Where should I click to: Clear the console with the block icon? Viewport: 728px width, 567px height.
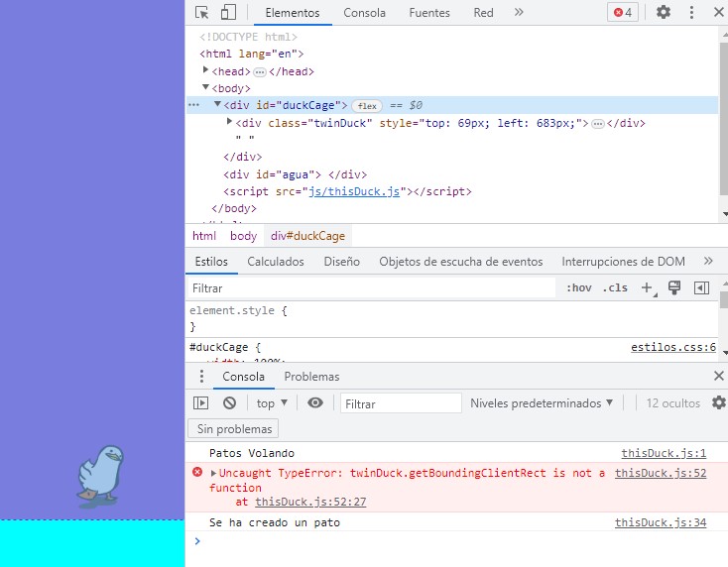point(229,402)
